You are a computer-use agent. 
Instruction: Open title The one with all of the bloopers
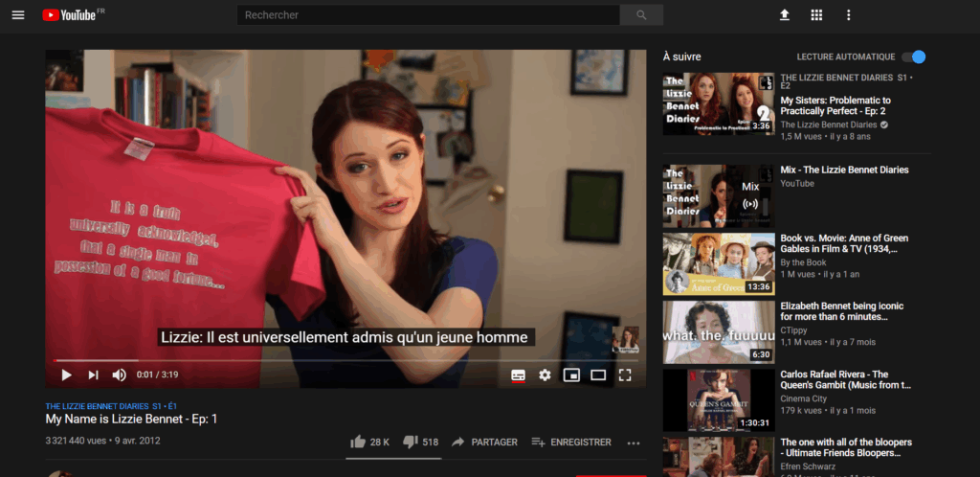(x=846, y=447)
